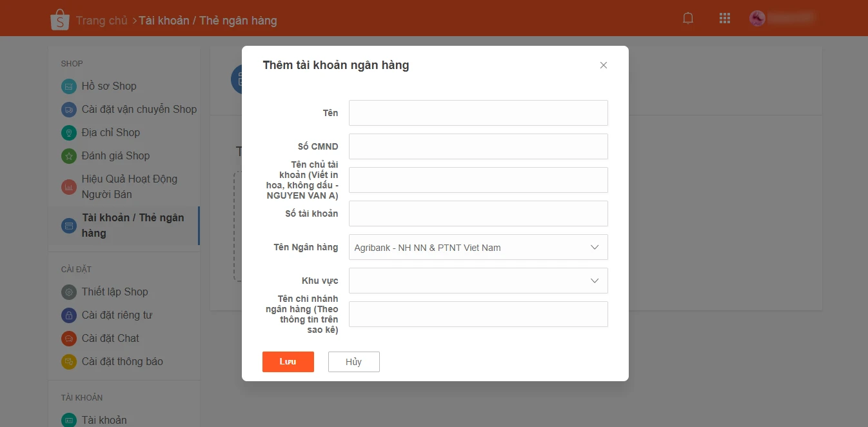This screenshot has height=427, width=868.
Task: Click the Hủy button to cancel
Action: click(x=353, y=362)
